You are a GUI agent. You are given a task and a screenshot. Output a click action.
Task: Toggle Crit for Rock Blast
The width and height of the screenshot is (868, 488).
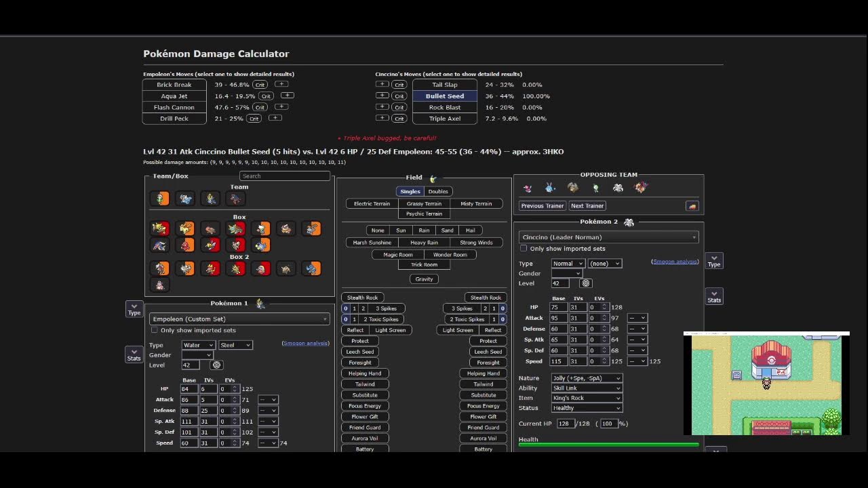(x=399, y=107)
